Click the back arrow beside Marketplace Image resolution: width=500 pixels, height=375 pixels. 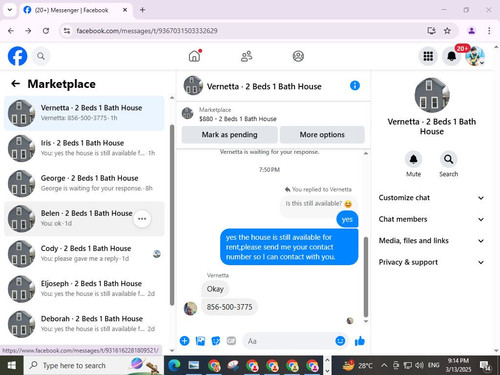[x=15, y=83]
